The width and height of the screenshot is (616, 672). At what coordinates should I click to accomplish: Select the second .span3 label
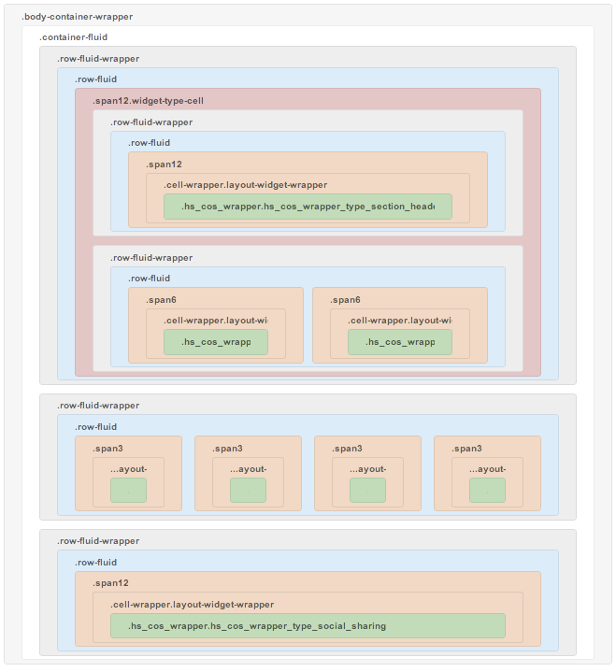point(227,449)
